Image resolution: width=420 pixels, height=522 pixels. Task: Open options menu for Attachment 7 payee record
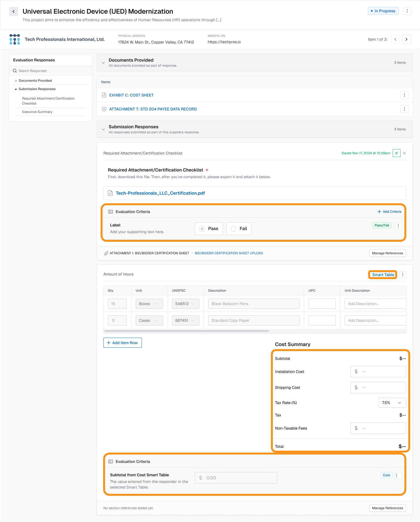(x=404, y=109)
